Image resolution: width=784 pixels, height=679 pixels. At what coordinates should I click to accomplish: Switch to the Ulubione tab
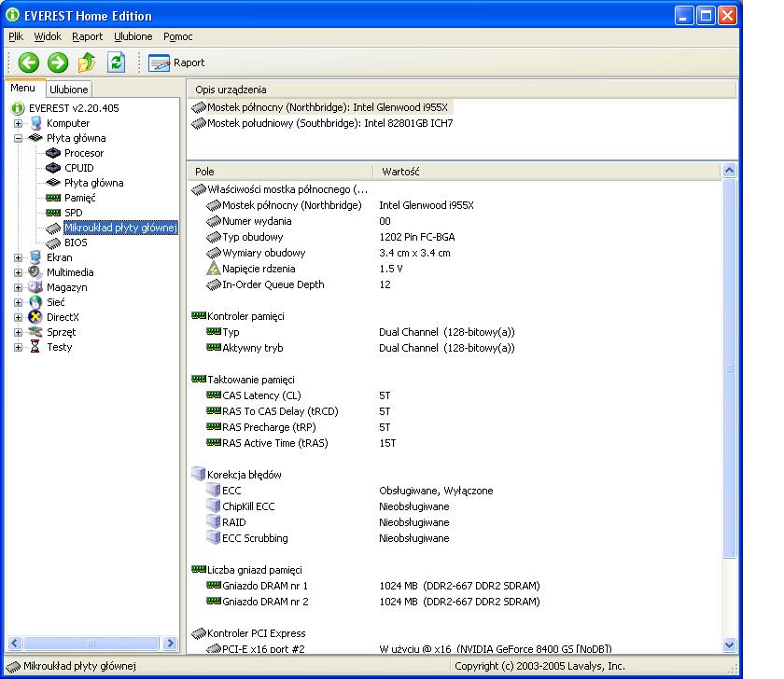[68, 89]
